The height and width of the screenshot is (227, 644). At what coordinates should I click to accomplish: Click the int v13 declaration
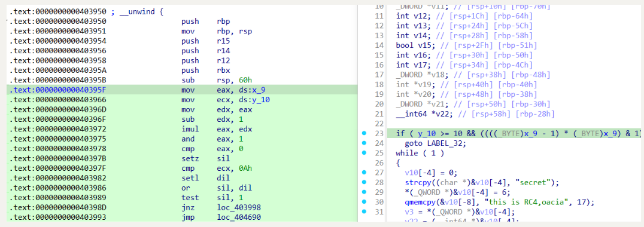tap(464, 26)
